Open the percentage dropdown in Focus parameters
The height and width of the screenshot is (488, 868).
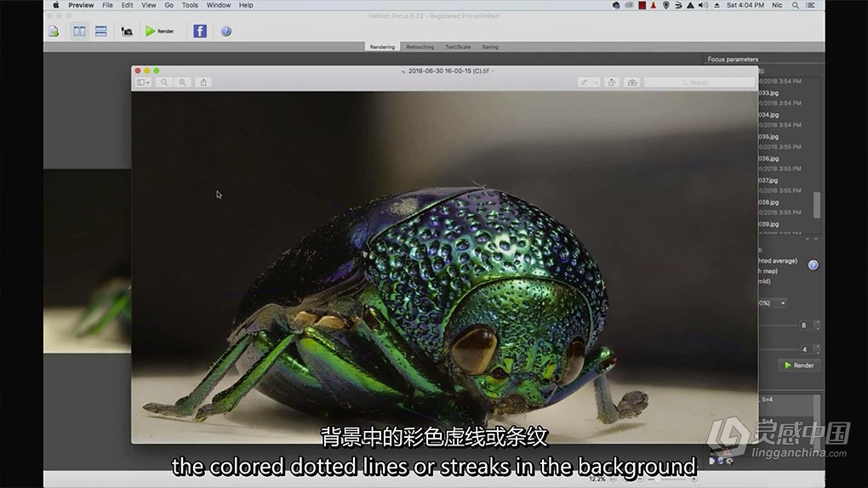(x=772, y=304)
